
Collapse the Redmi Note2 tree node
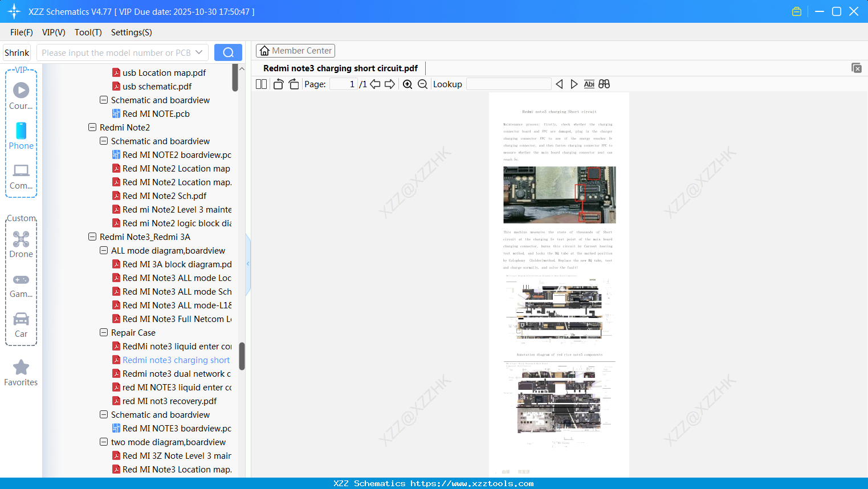92,127
